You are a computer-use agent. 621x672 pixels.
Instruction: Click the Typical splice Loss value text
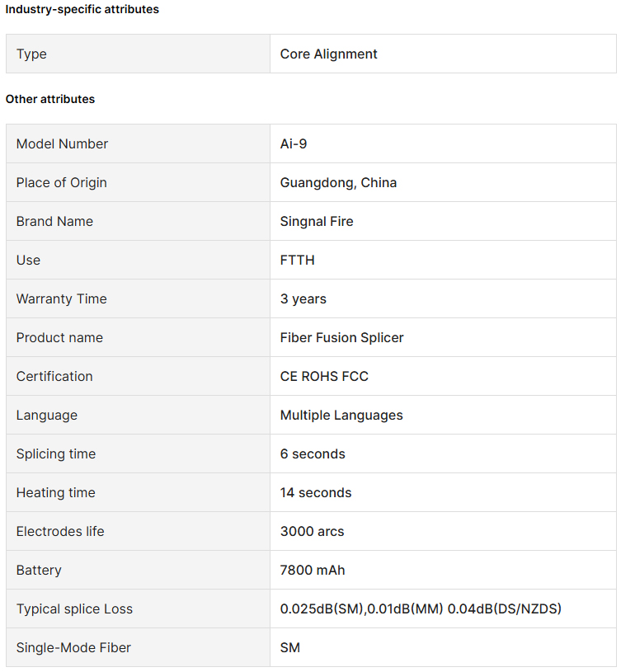[421, 609]
